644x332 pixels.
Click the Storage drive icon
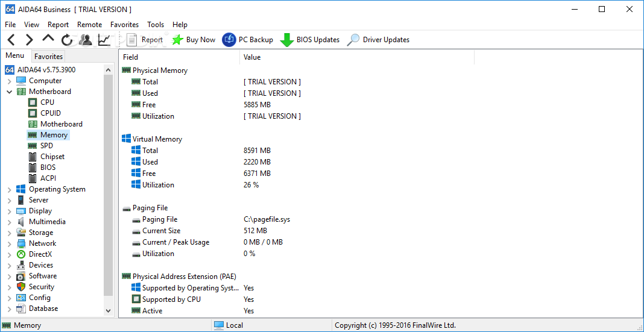click(x=21, y=233)
